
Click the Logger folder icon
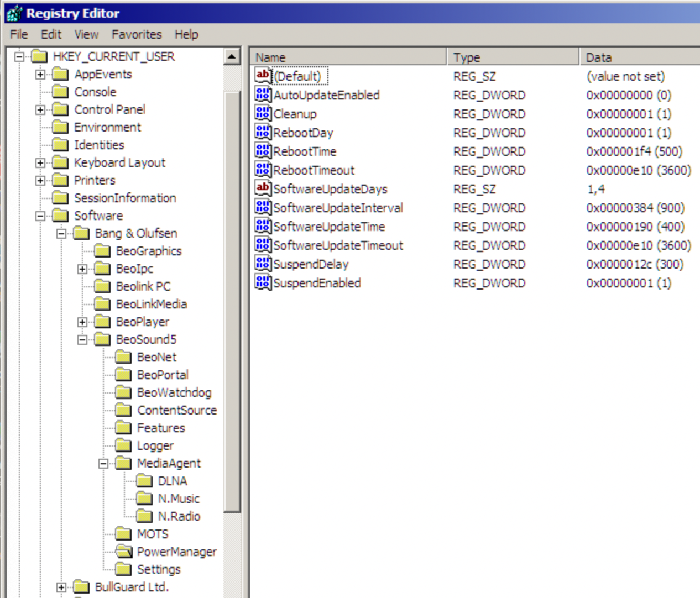point(123,445)
